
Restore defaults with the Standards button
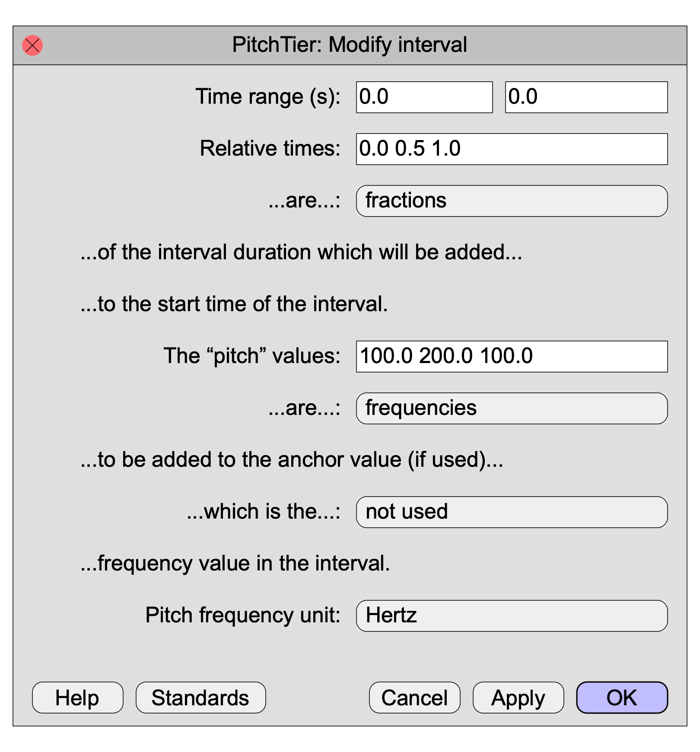[201, 698]
